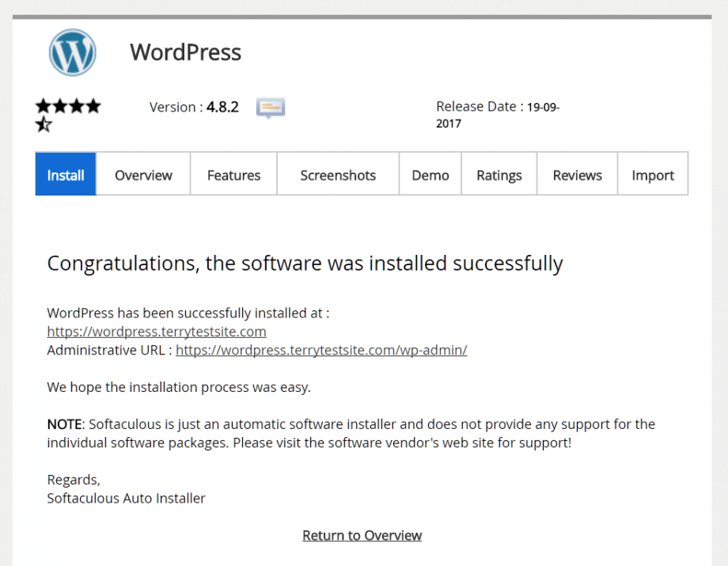Image resolution: width=728 pixels, height=566 pixels.
Task: Open the changelog icon beside Version 4.8.2
Action: point(270,108)
